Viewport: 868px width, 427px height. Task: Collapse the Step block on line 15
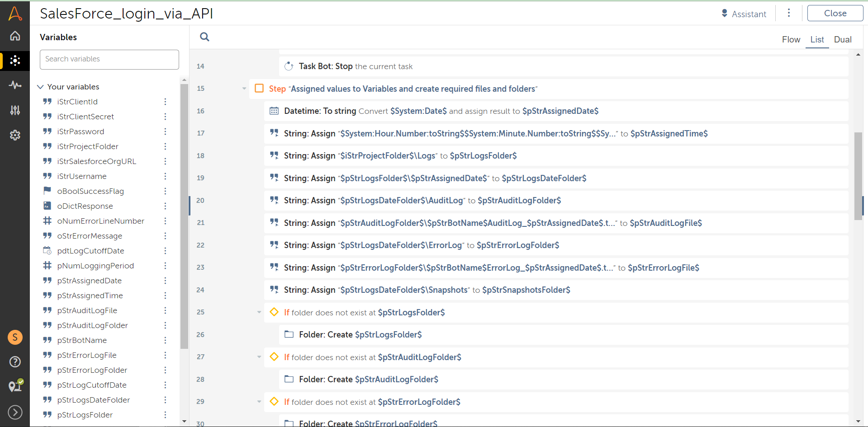[x=244, y=89]
